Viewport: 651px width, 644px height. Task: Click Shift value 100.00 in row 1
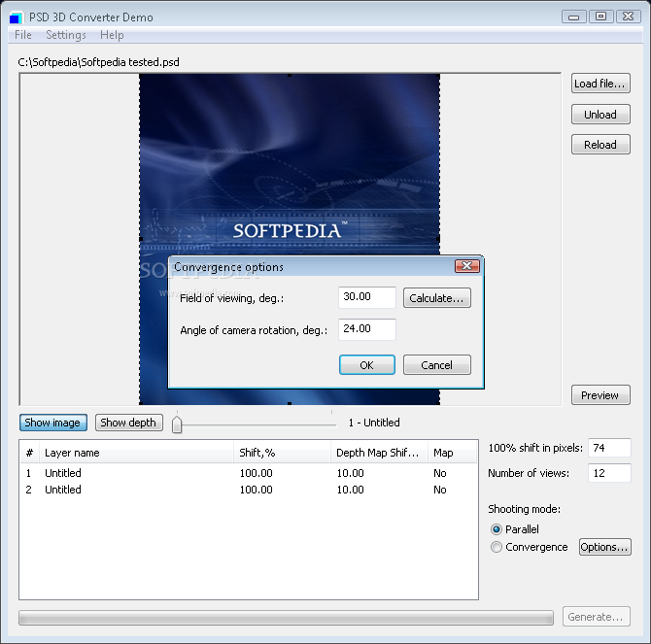point(257,473)
